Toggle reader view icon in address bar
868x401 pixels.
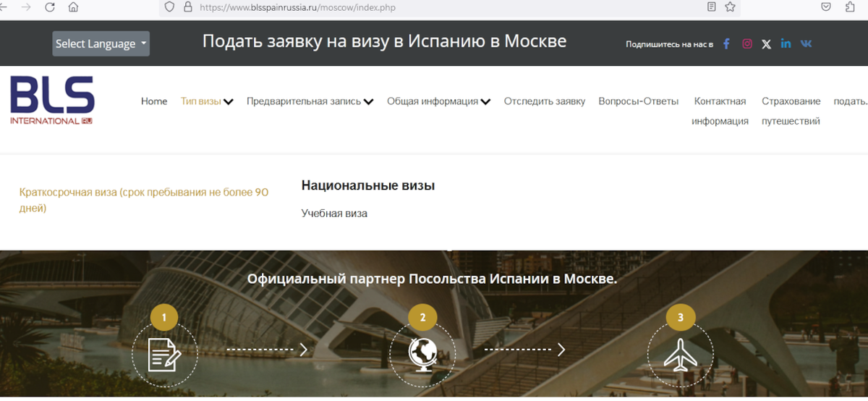point(712,7)
